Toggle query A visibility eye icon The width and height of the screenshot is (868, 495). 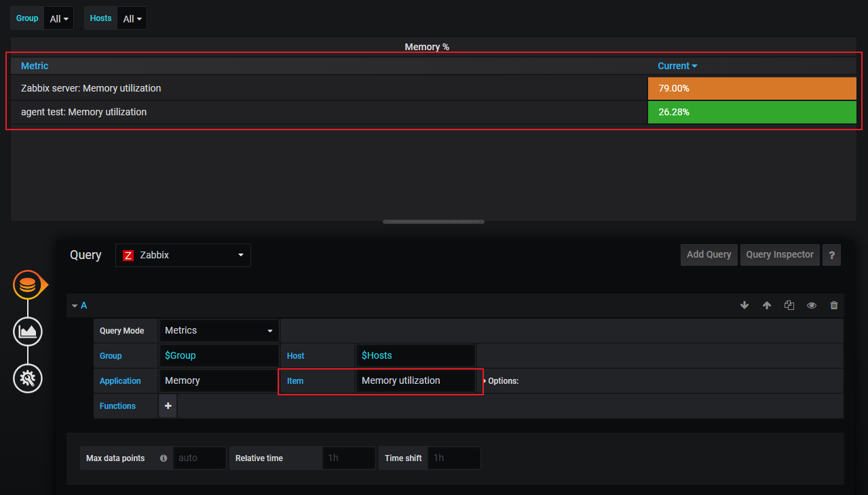pyautogui.click(x=812, y=306)
